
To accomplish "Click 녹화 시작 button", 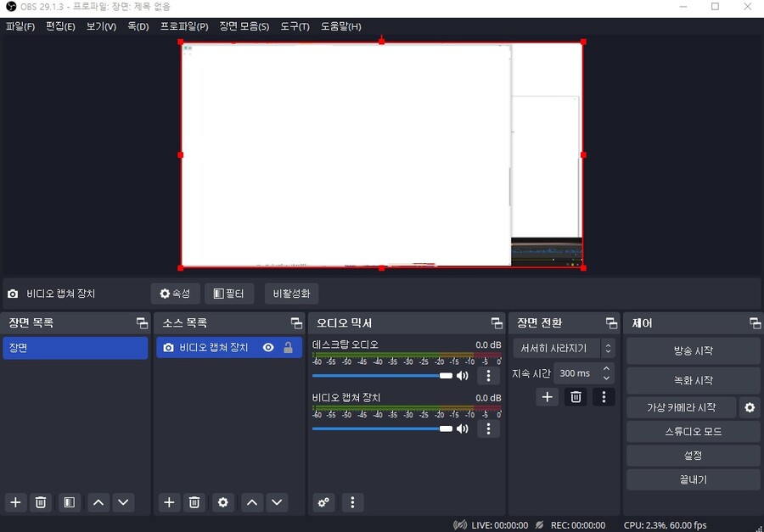I will point(693,380).
